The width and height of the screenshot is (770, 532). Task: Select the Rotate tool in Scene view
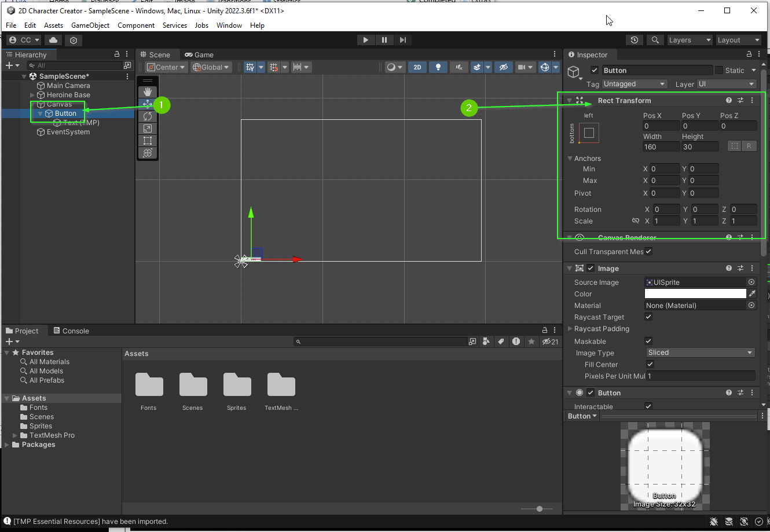[148, 116]
